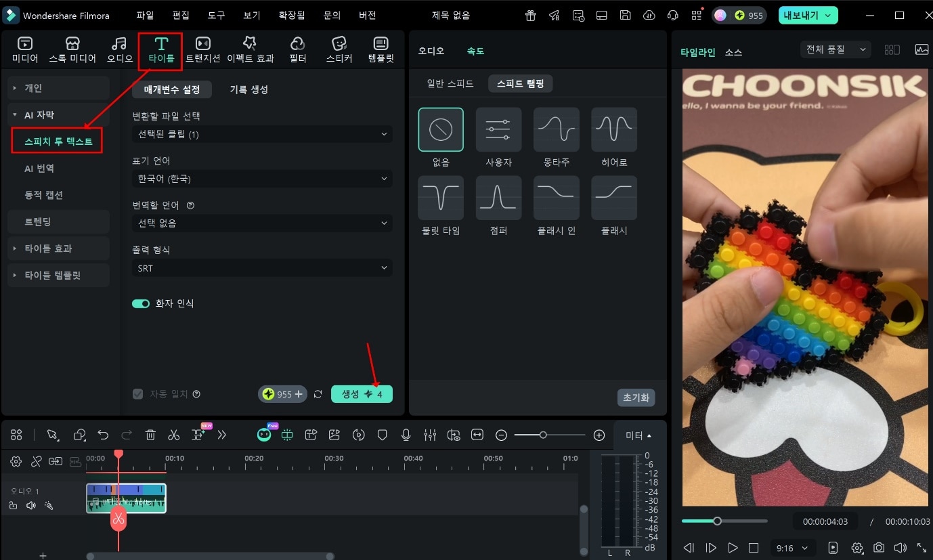Open the 표기 언어 dropdown set to 한국어
The image size is (933, 560).
tap(261, 179)
